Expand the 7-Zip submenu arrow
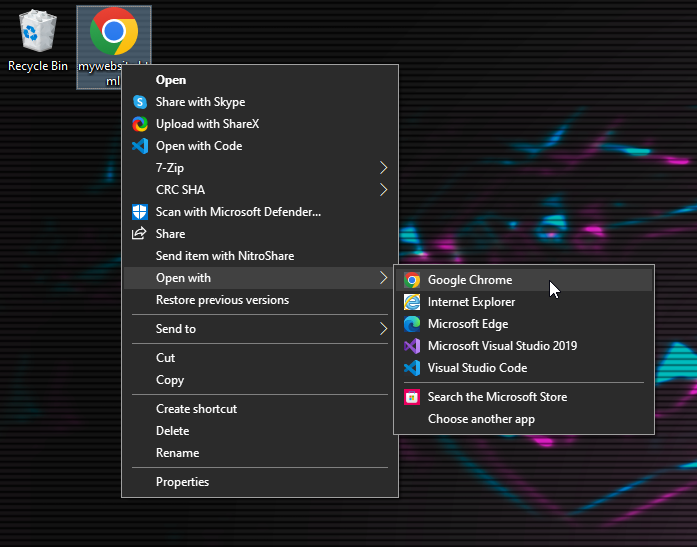697x547 pixels. click(x=384, y=168)
